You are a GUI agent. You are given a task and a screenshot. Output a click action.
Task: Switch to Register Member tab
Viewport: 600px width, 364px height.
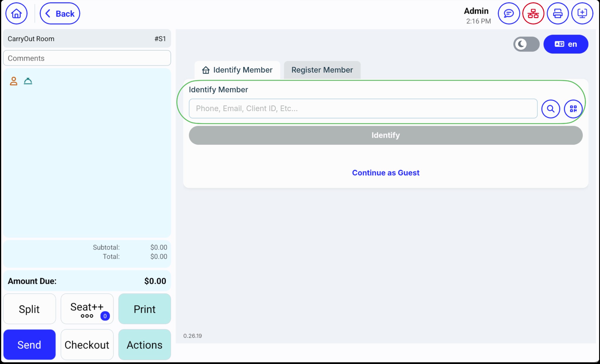pyautogui.click(x=322, y=70)
